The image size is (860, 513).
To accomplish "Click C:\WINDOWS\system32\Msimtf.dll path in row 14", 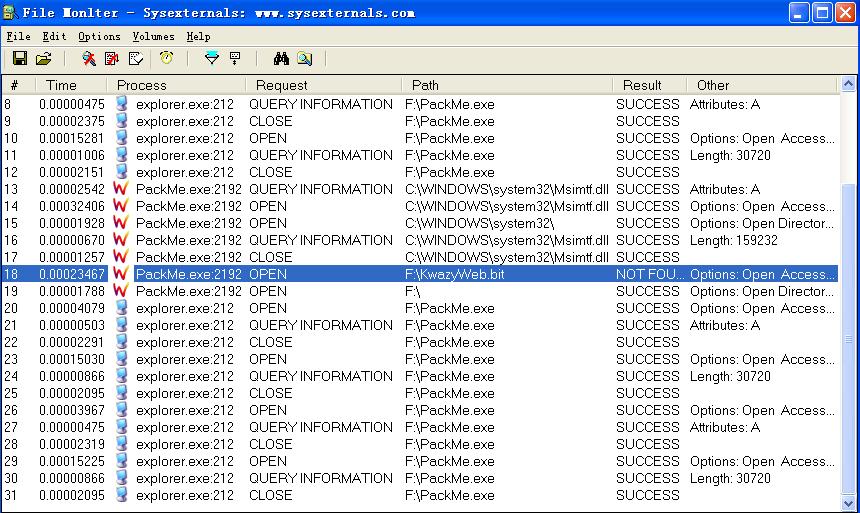I will (507, 206).
